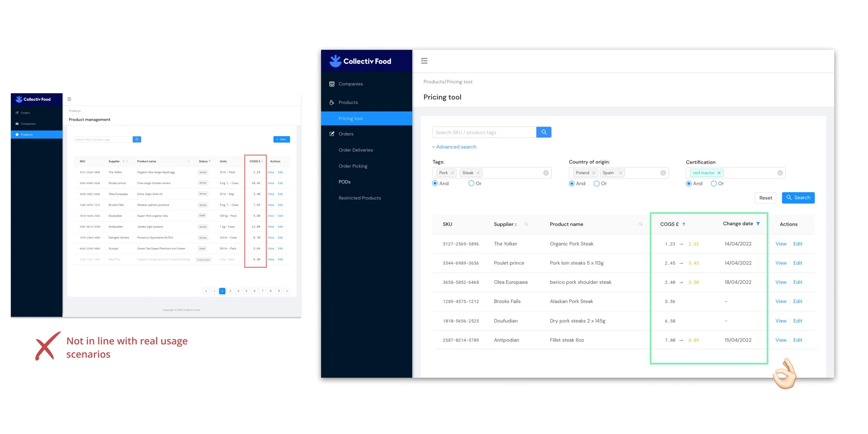Select the Or radio under Certification
The height and width of the screenshot is (434, 868).
[x=713, y=184]
